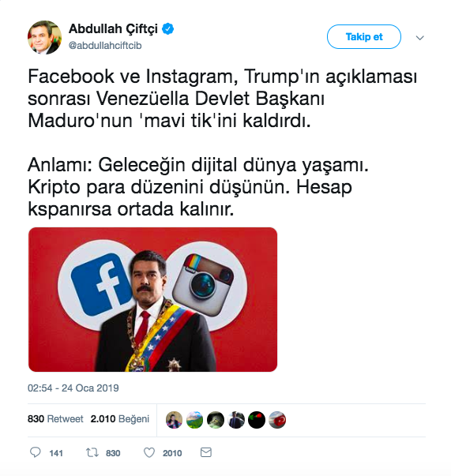
Task: Open the Turkish flag liker avatar
Action: coord(277,420)
